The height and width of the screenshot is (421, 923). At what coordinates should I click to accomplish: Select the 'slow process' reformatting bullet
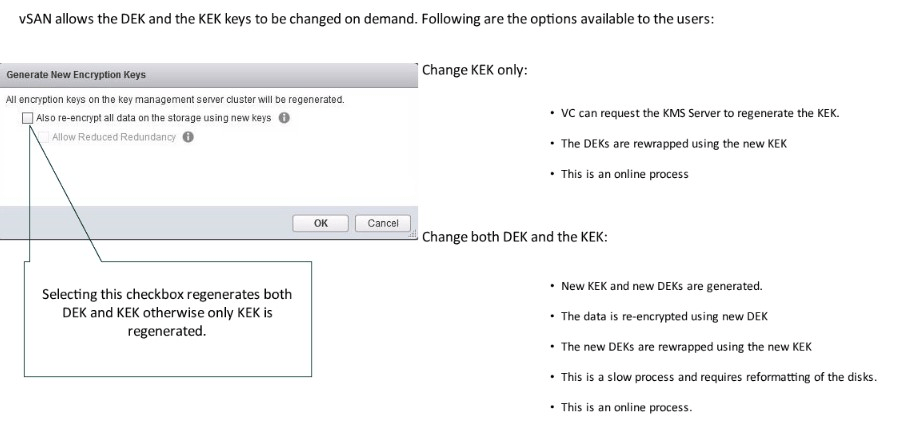coord(718,377)
